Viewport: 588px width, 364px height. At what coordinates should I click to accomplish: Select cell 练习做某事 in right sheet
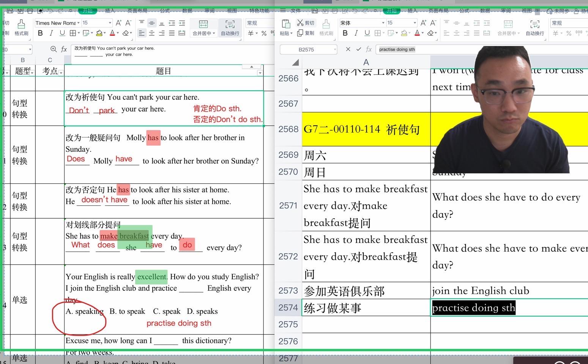click(x=366, y=307)
